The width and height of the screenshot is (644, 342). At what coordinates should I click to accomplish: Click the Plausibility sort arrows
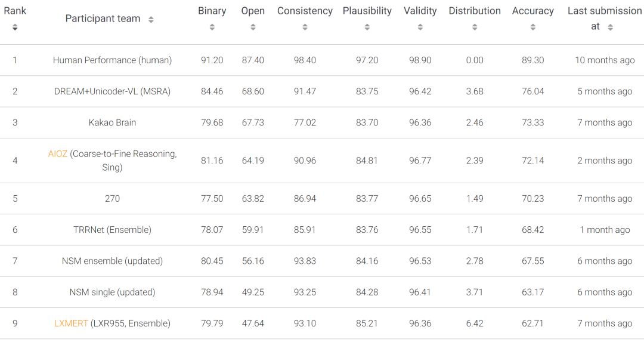tap(367, 27)
